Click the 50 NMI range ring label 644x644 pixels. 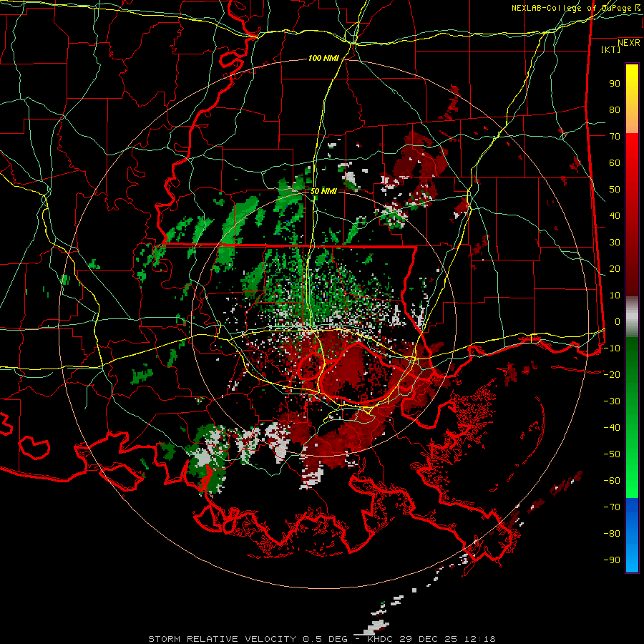point(323,191)
